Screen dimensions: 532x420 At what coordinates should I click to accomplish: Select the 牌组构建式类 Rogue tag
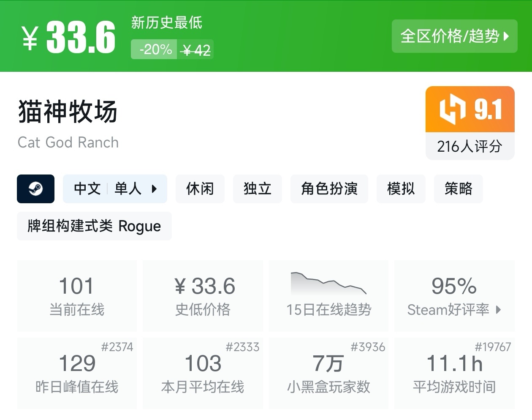point(94,226)
